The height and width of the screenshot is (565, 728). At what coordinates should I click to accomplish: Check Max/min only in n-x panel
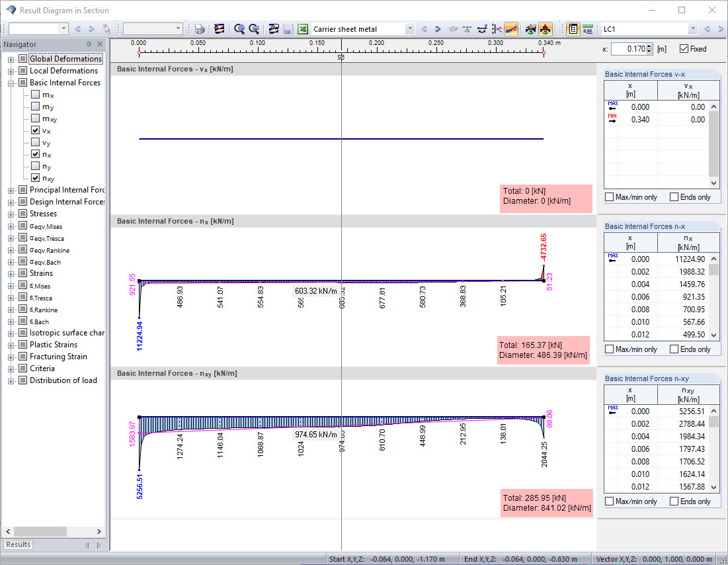click(609, 349)
